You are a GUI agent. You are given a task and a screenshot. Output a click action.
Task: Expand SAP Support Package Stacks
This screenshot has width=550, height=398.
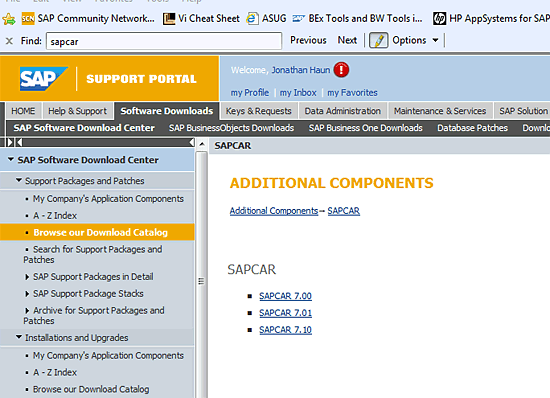pos(27,294)
